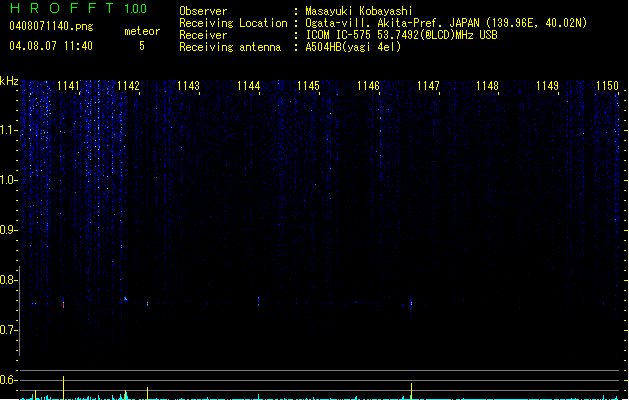Viewport: 629px width, 400px height.
Task: Click the 'Receiving Location' field label
Action: click(x=233, y=23)
